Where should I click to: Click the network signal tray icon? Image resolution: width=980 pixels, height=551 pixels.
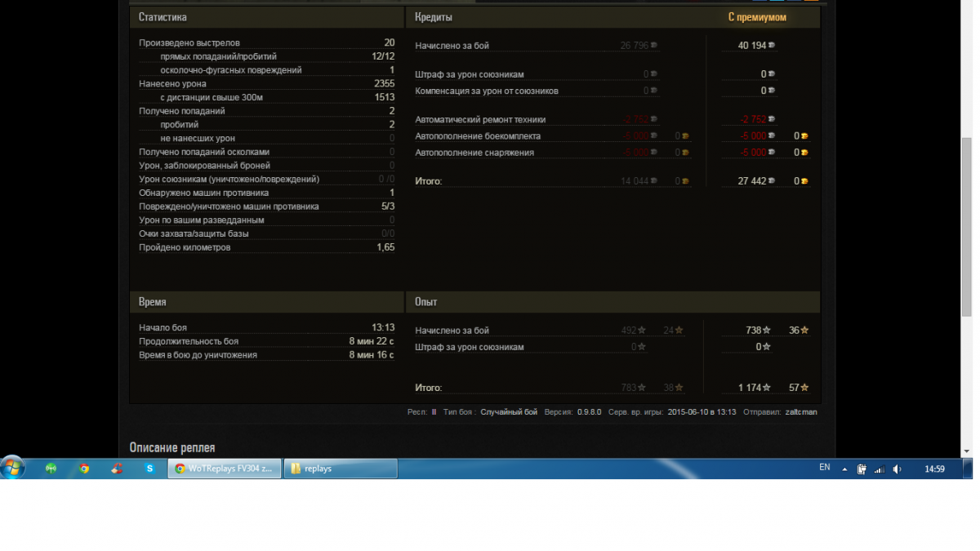(880, 469)
